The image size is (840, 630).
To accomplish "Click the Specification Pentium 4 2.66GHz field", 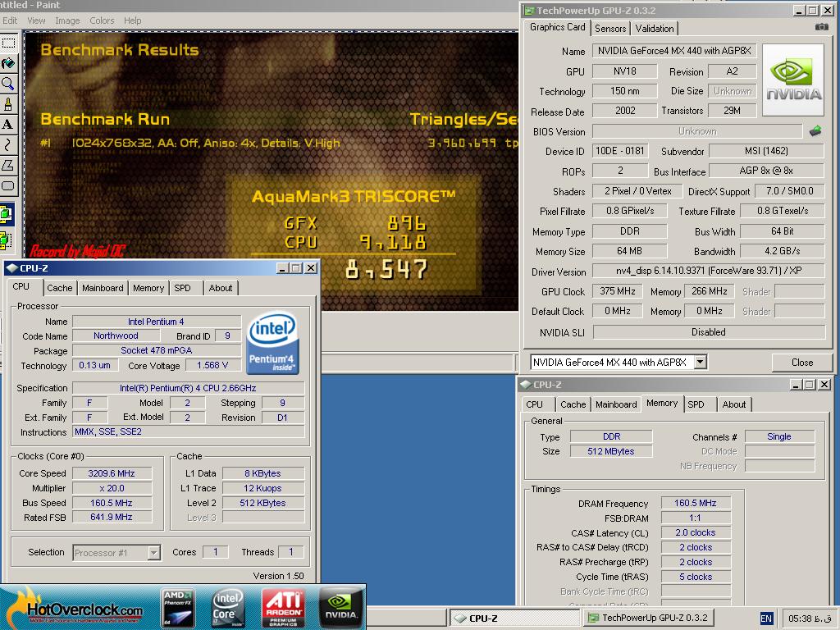I will [188, 388].
